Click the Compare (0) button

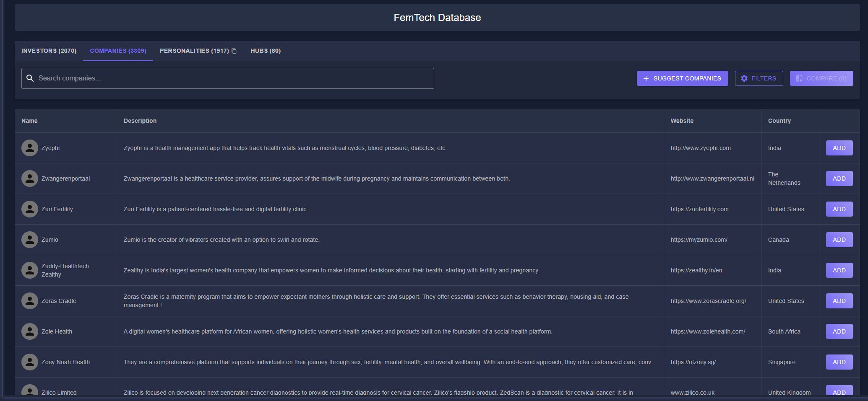[x=821, y=78]
